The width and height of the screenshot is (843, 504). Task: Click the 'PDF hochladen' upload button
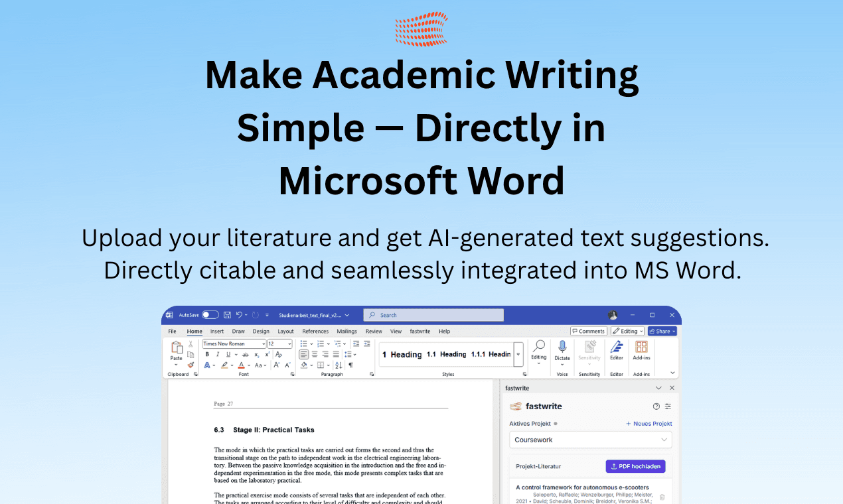[635, 466]
